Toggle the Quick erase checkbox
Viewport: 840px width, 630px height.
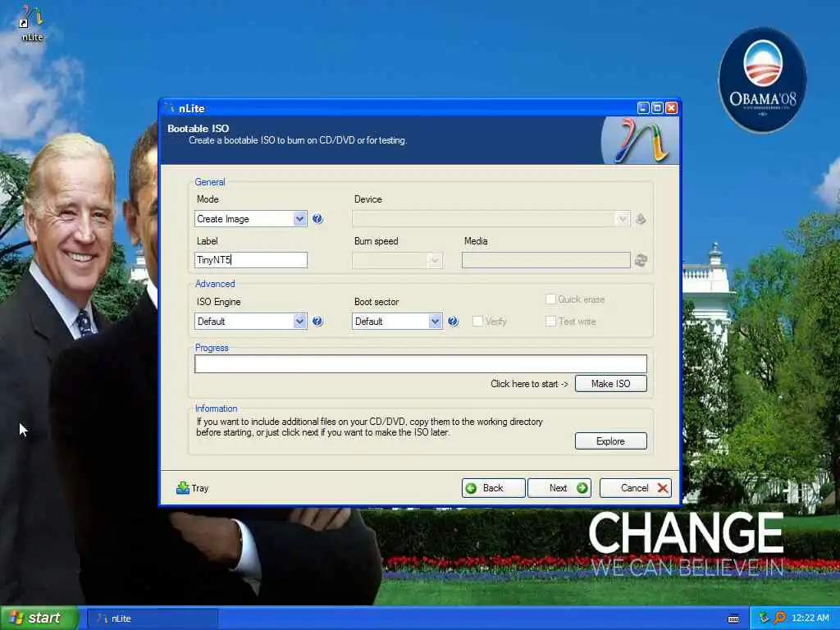550,299
